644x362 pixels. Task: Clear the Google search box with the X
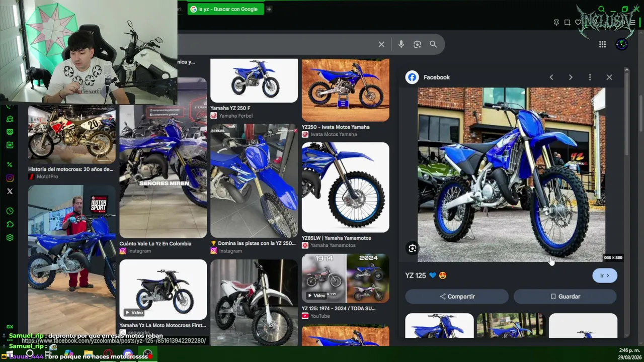pyautogui.click(x=381, y=44)
